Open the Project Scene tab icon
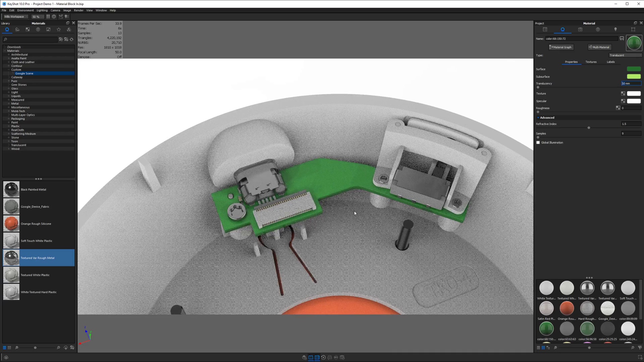 (545, 29)
